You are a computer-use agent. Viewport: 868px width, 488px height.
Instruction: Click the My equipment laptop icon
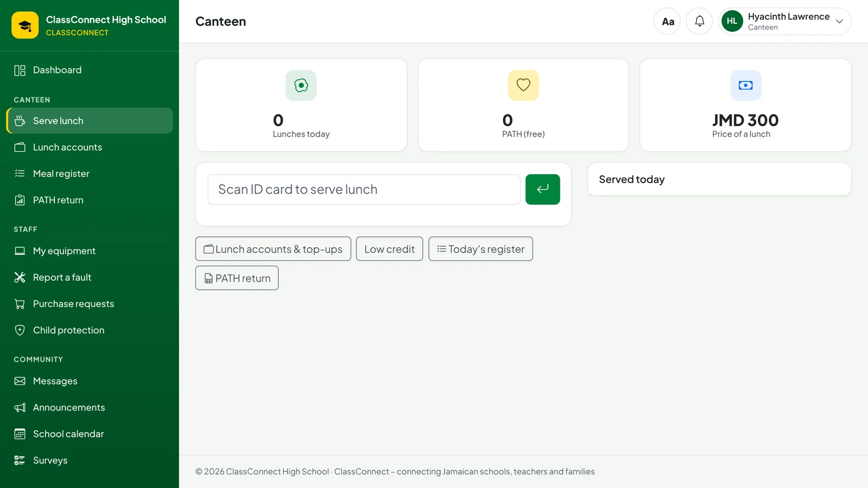coord(20,251)
